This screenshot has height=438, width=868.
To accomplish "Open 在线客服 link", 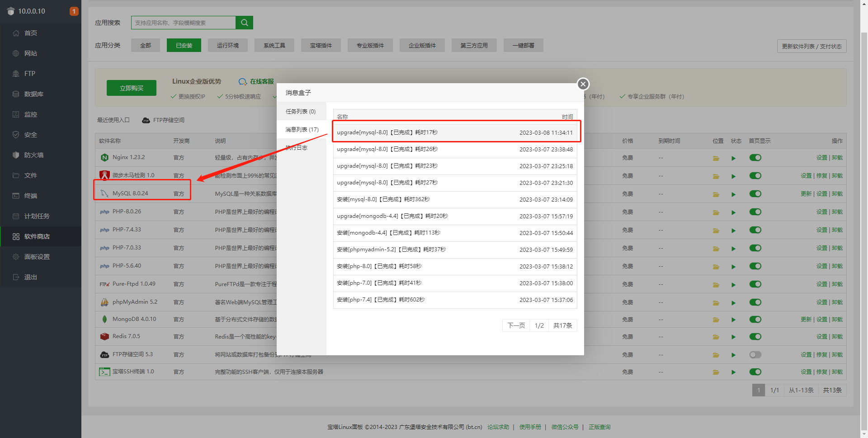I will click(257, 82).
